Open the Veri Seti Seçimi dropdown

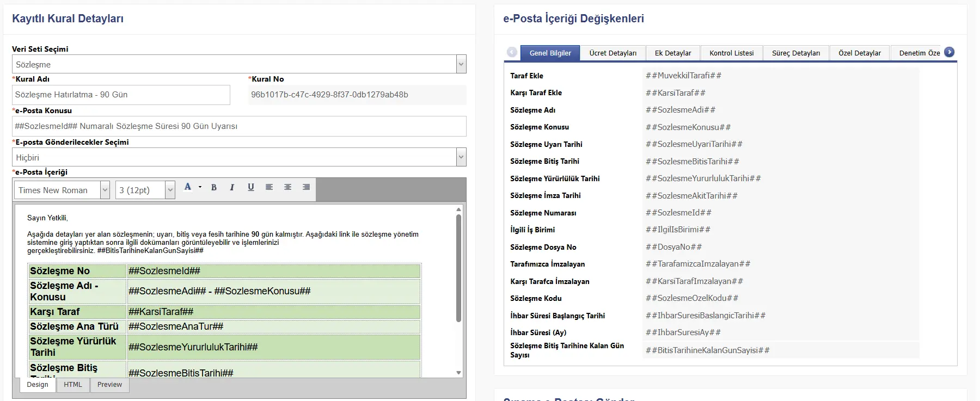click(x=461, y=64)
